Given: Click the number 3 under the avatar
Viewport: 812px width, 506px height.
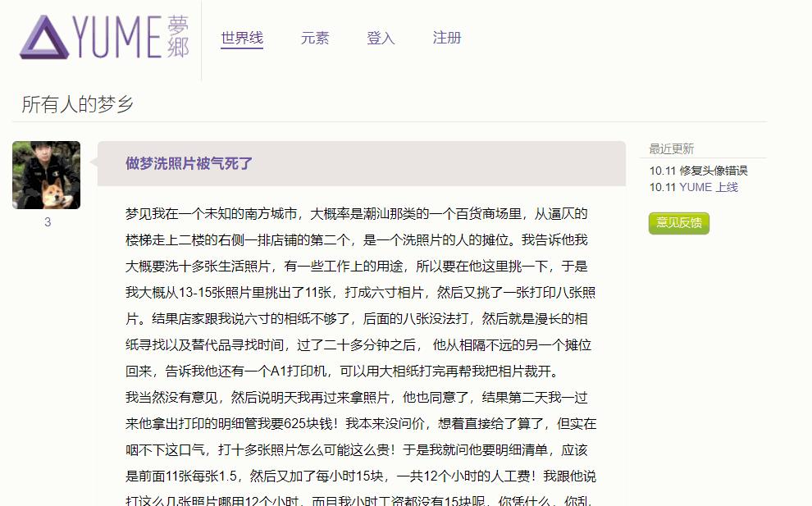Looking at the screenshot, I should pos(46,217).
